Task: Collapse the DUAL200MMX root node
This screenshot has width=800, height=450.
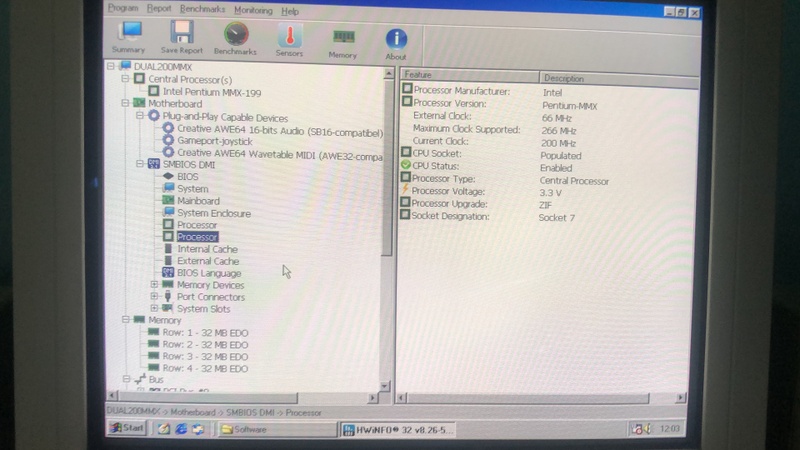Action: tap(111, 66)
